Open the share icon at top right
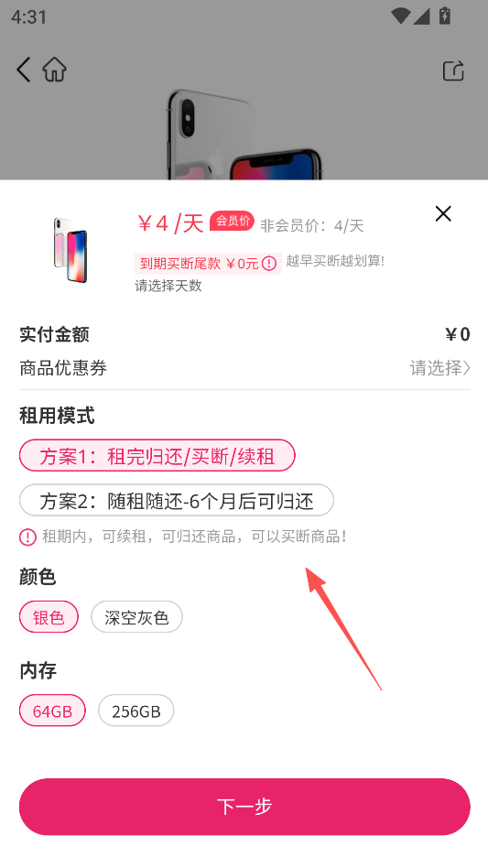Image resolution: width=488 pixels, height=868 pixels. 453,71
